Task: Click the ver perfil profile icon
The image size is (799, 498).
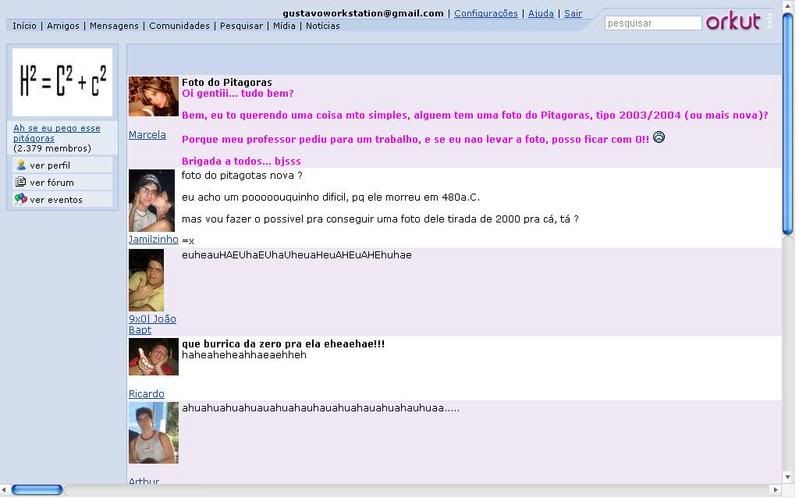Action: pyautogui.click(x=22, y=165)
